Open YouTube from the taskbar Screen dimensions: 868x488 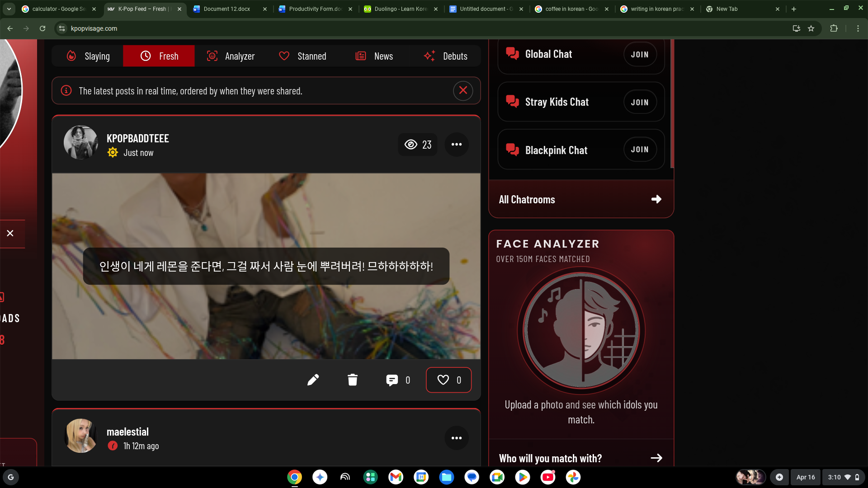548,477
